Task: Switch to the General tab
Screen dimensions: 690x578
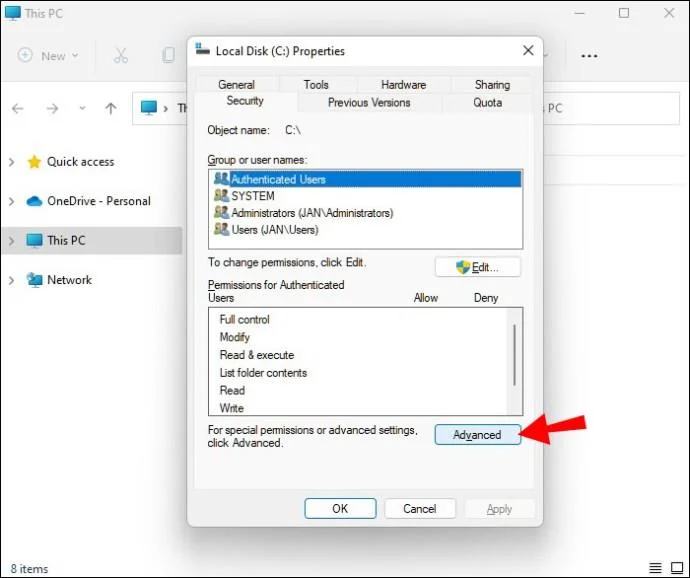Action: coord(236,84)
